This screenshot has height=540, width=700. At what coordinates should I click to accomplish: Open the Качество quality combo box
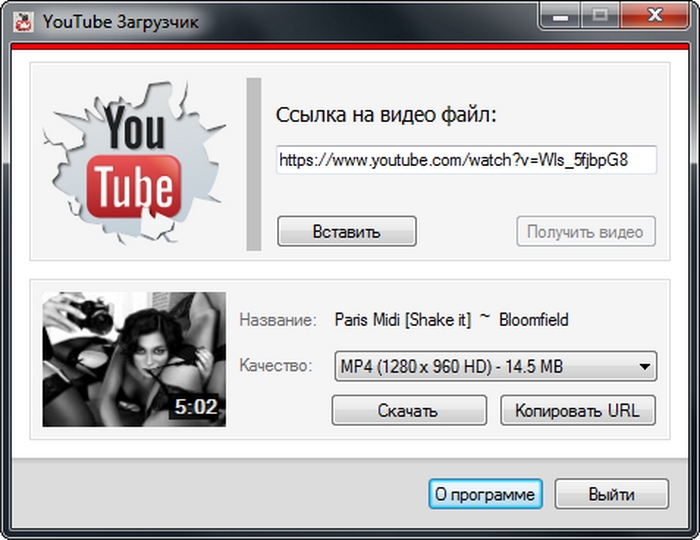[x=484, y=367]
